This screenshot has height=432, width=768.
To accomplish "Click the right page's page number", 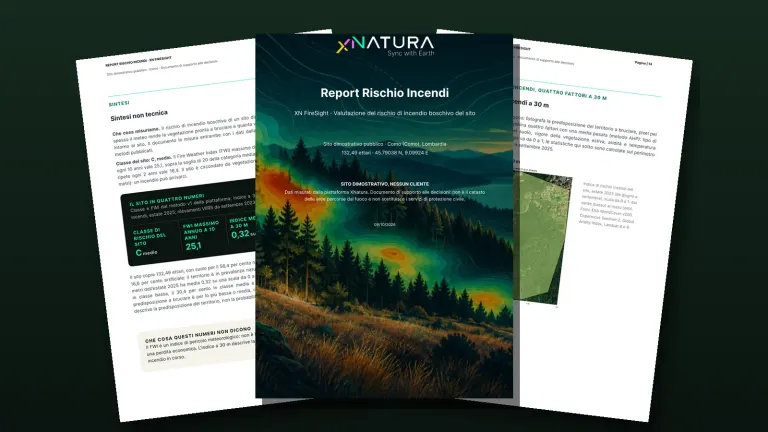I will coord(643,63).
